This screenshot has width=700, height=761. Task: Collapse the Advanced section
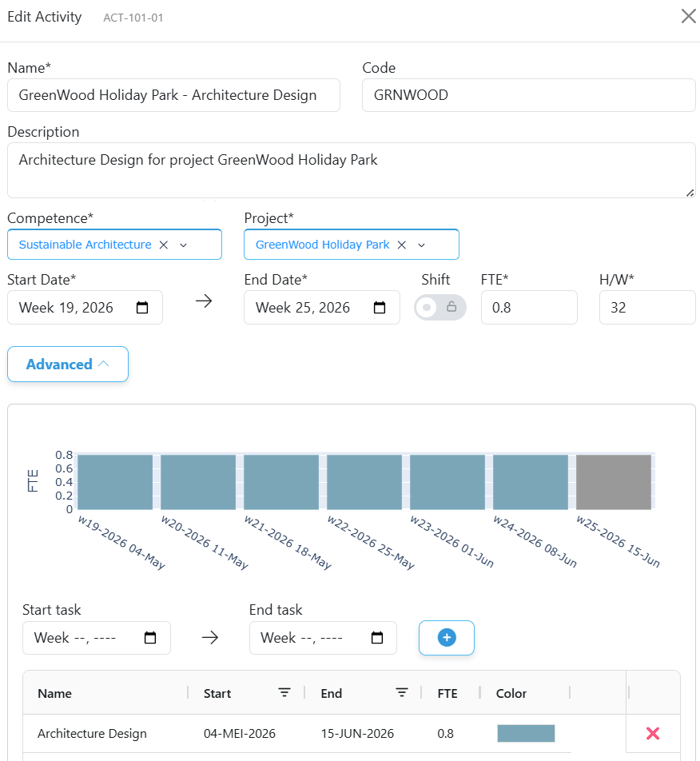[x=68, y=364]
